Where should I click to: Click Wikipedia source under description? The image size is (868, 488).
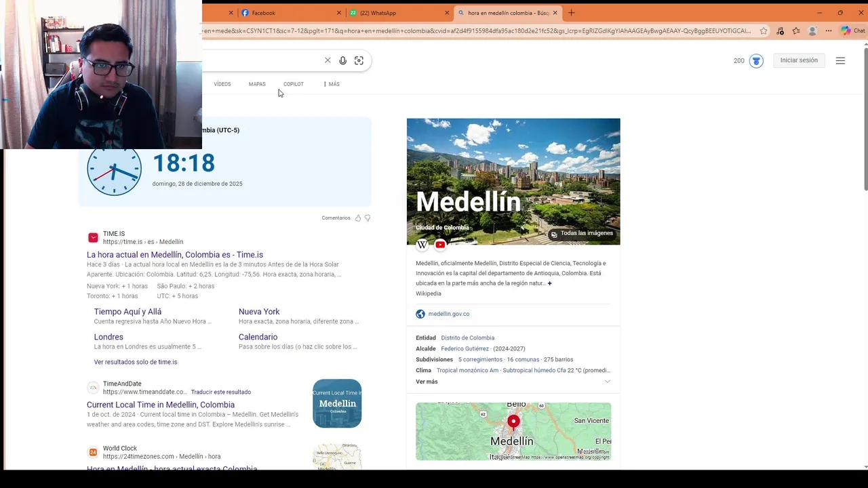pyautogui.click(x=429, y=293)
